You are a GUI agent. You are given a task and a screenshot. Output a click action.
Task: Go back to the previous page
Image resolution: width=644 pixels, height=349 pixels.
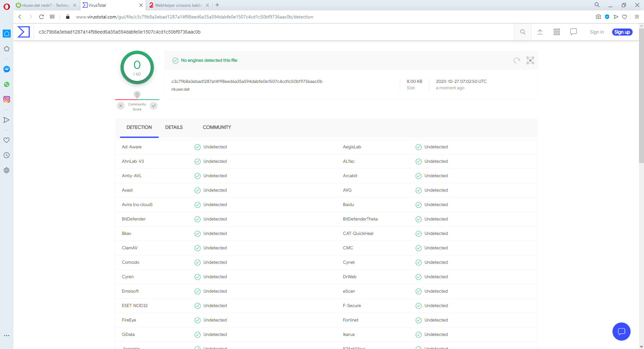click(20, 17)
